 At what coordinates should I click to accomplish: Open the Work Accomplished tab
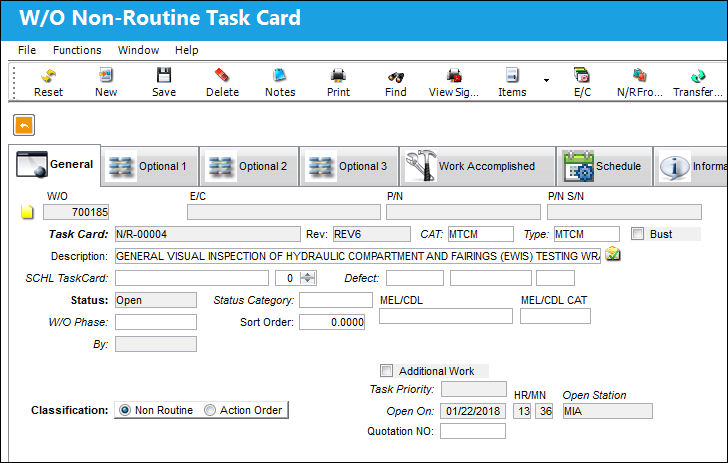pyautogui.click(x=477, y=166)
